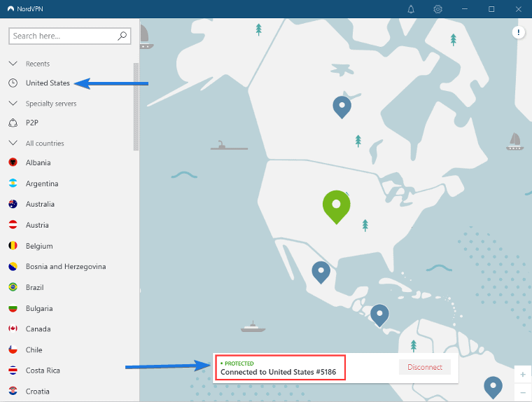
Task: Click the Specialty servers label
Action: pyautogui.click(x=51, y=104)
